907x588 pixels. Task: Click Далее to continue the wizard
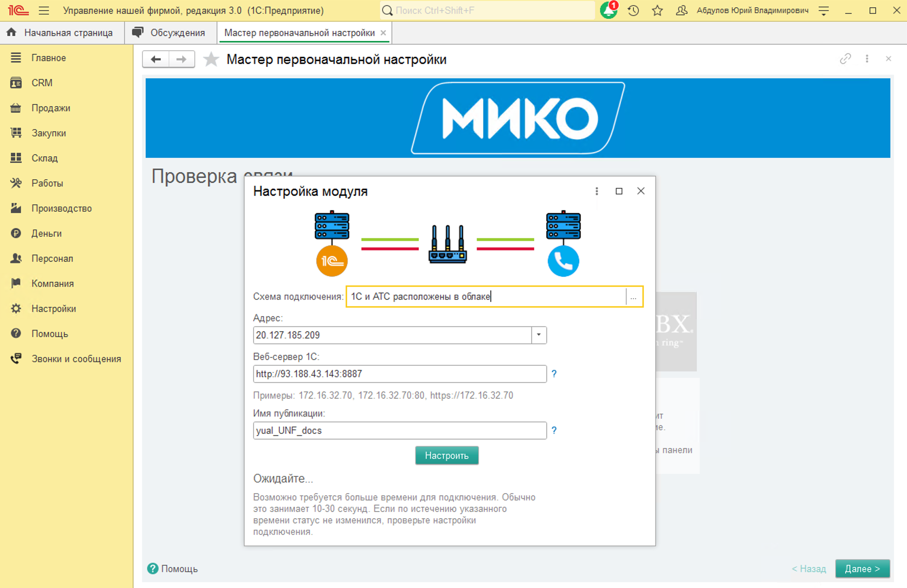[x=863, y=569]
